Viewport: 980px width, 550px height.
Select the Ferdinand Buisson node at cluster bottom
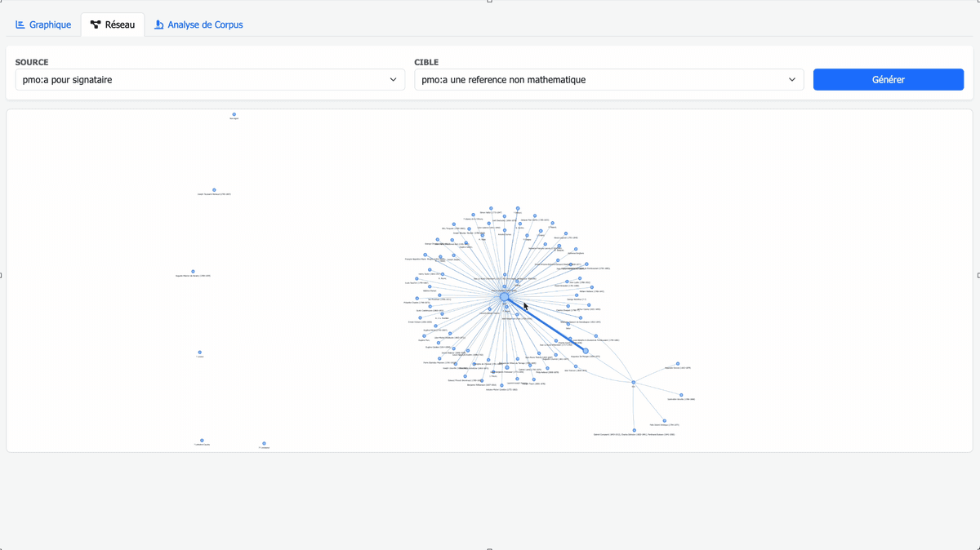635,430
